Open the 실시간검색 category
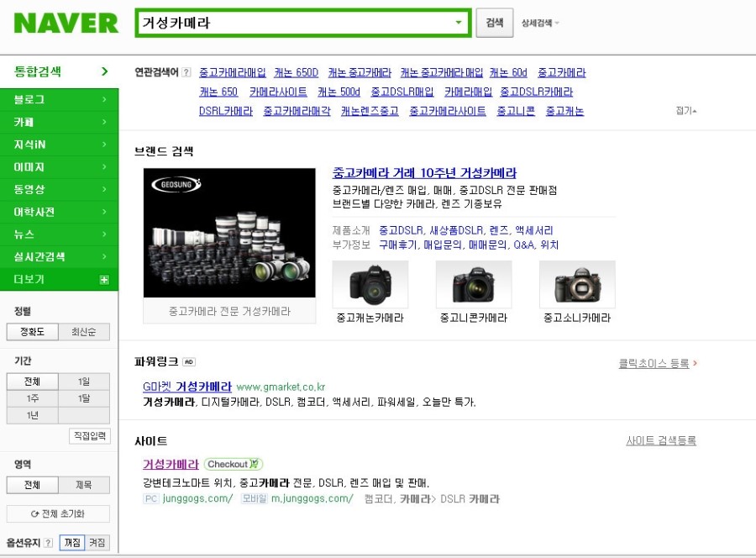 pos(60,256)
